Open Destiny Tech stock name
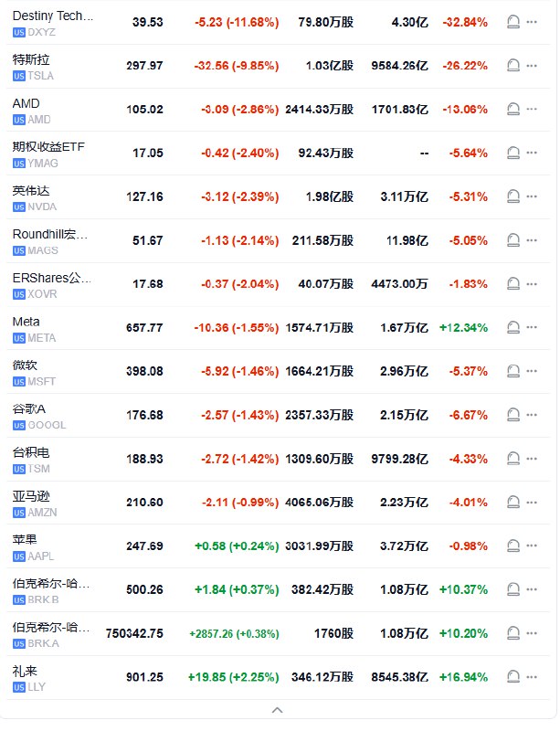 53,16
